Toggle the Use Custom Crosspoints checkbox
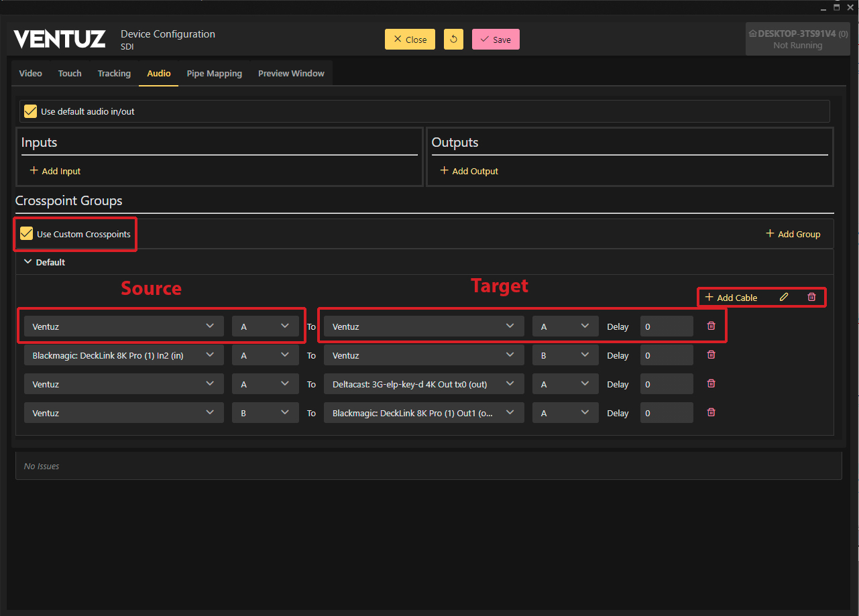Screen dimensions: 859x616 click(27, 234)
